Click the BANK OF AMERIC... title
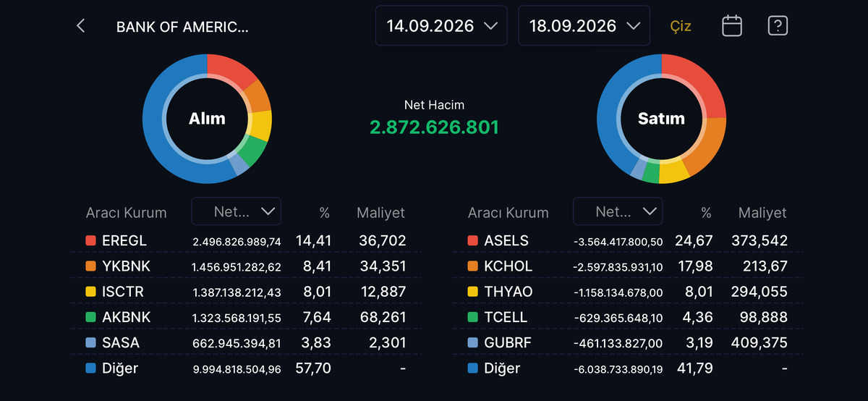Screen dimensions: 868x401 (x=182, y=27)
